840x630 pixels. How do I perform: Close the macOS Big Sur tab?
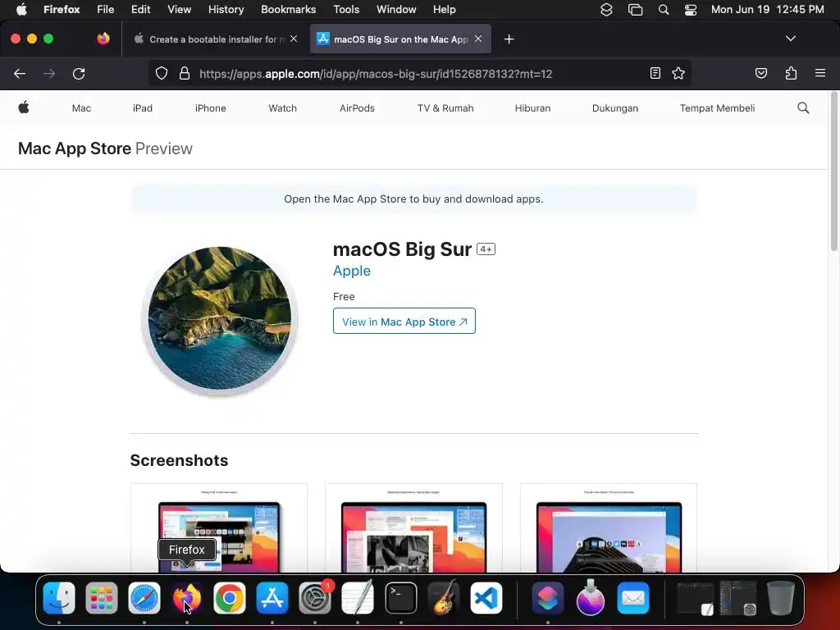click(478, 39)
